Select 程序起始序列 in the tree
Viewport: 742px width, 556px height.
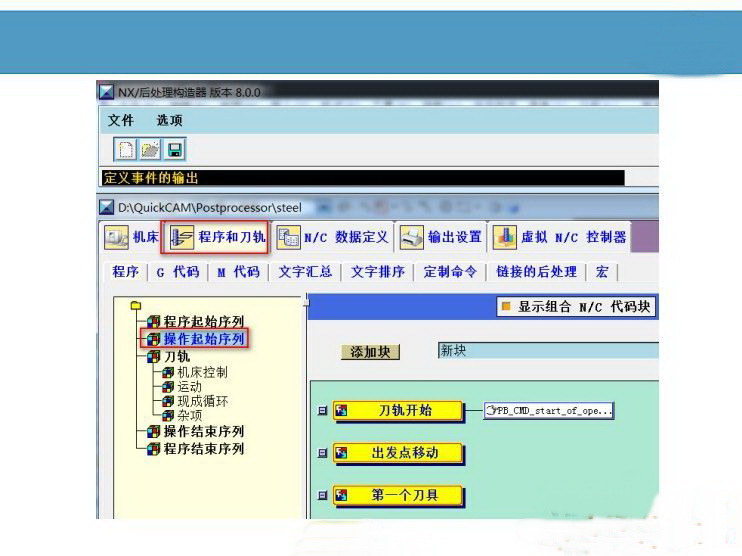(203, 322)
